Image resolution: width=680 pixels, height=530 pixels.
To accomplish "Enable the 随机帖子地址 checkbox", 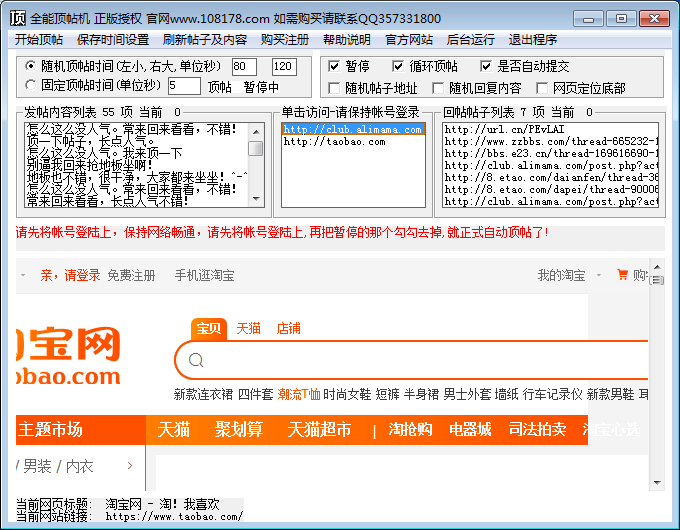I will click(x=334, y=88).
